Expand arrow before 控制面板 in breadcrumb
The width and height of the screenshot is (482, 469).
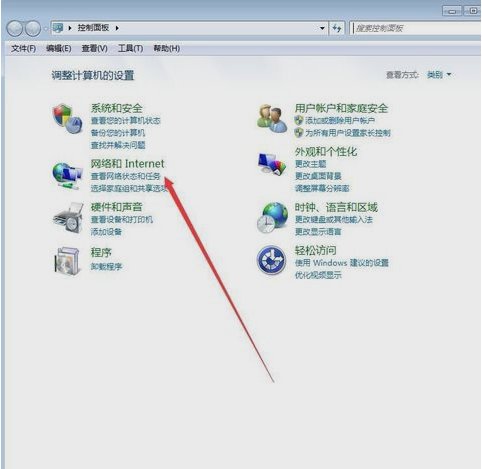point(70,28)
